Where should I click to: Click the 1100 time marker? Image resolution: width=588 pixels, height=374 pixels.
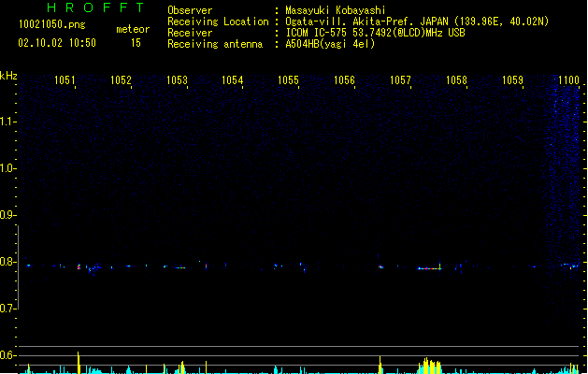(x=568, y=80)
